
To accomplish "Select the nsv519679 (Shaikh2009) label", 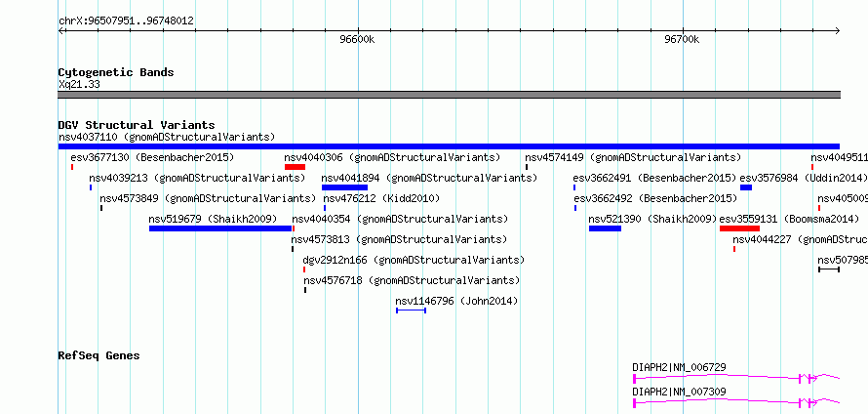I will coord(214,219).
